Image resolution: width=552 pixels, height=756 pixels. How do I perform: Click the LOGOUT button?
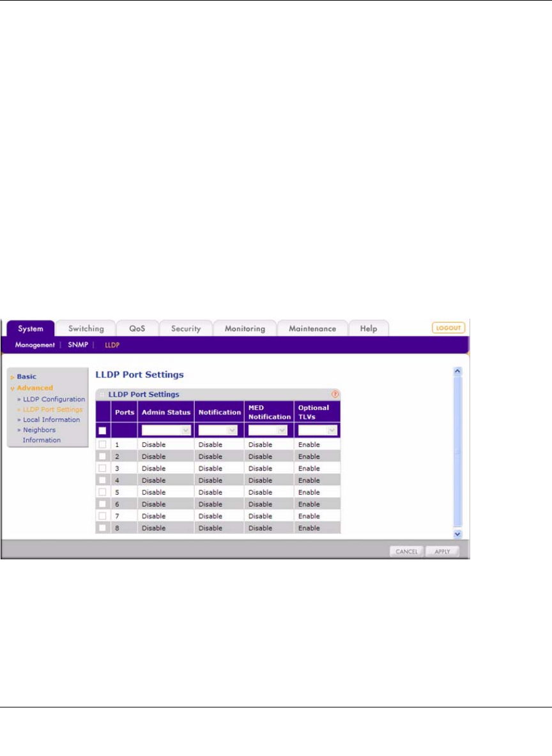448,328
